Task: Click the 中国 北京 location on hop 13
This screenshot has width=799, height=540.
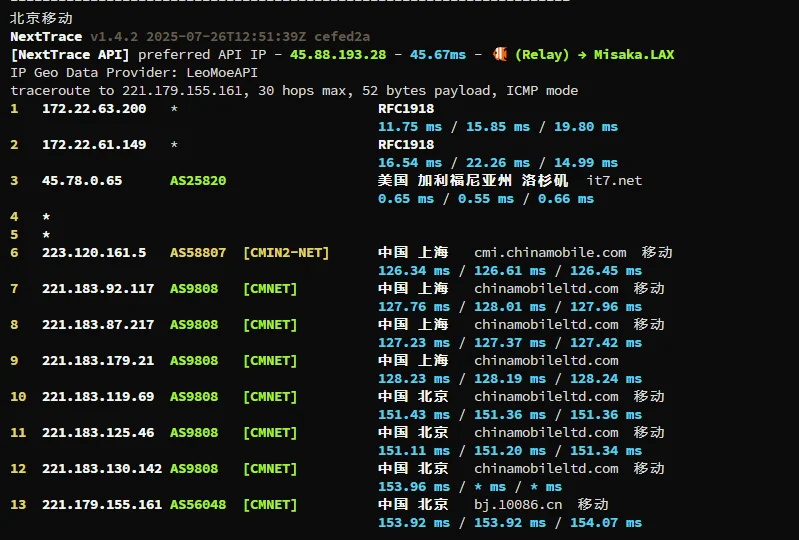Action: [413, 504]
